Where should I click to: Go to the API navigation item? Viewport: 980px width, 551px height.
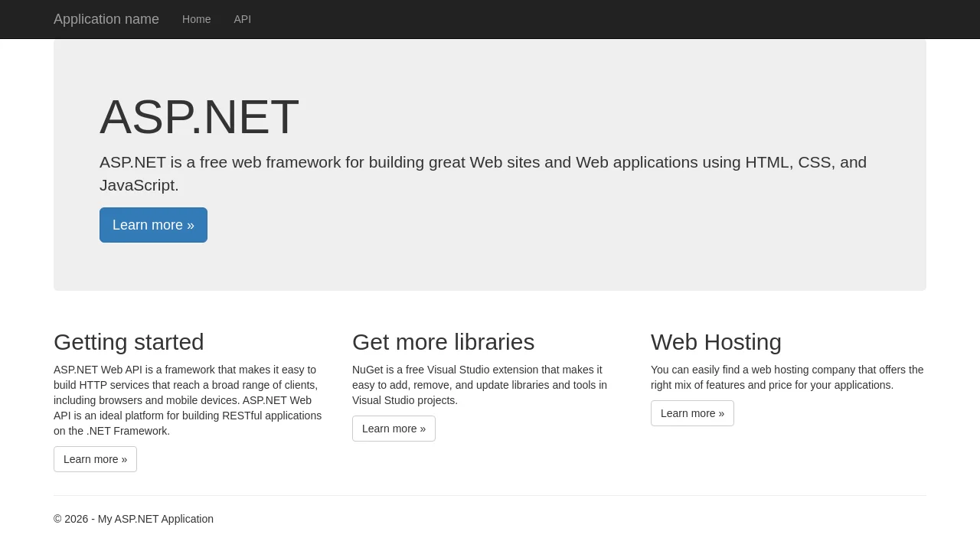click(242, 19)
